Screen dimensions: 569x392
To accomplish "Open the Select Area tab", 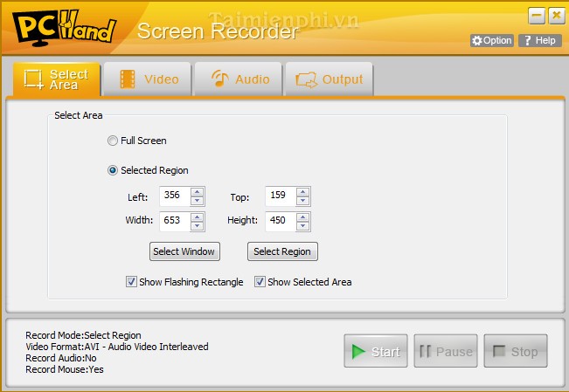I will (57, 79).
